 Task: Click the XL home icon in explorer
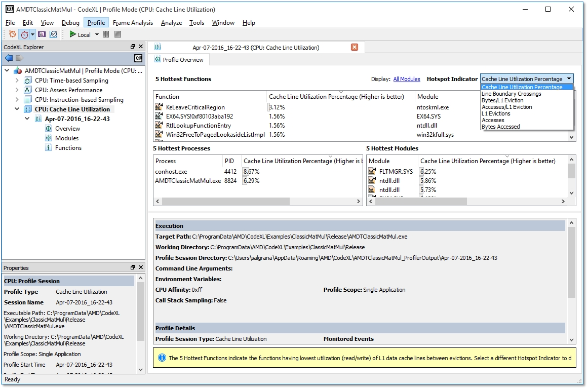pyautogui.click(x=138, y=58)
